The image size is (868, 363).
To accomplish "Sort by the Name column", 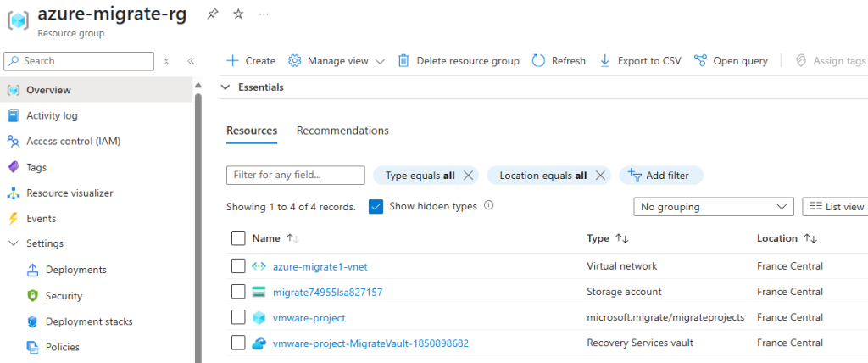I will coord(275,238).
